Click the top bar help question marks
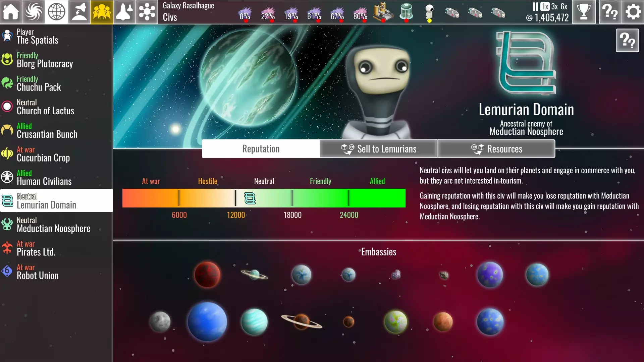The image size is (644, 362). click(x=610, y=12)
